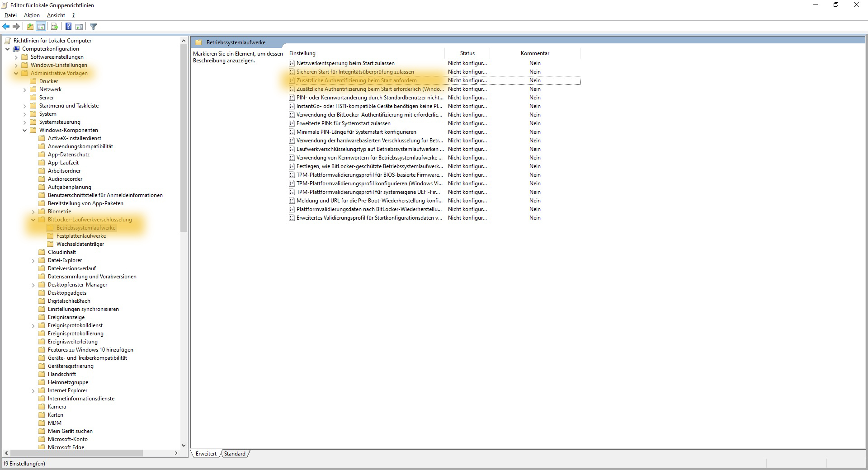This screenshot has width=868, height=470.
Task: Expand the Datei-Explorer node
Action: pyautogui.click(x=33, y=260)
